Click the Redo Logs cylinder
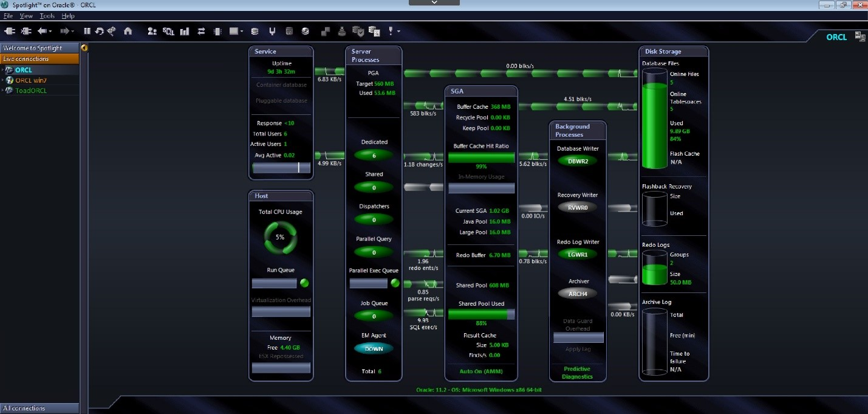 click(x=655, y=268)
